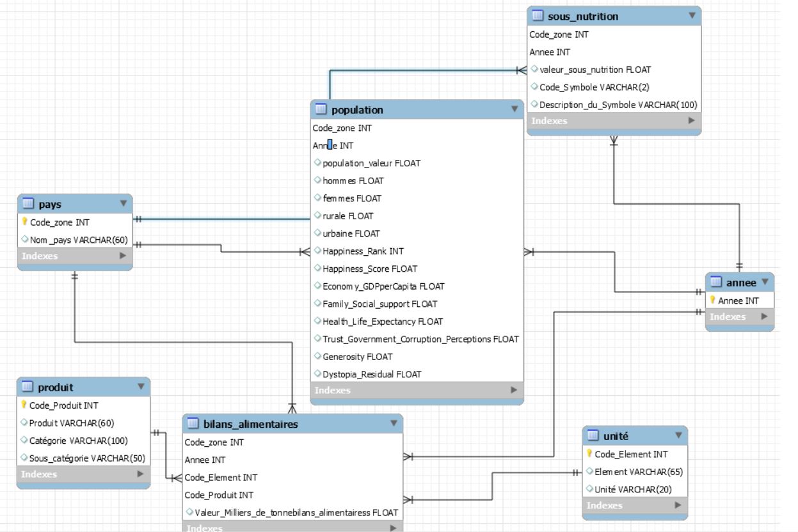
Task: Click the sous_nutrition table icon
Action: pyautogui.click(x=538, y=16)
